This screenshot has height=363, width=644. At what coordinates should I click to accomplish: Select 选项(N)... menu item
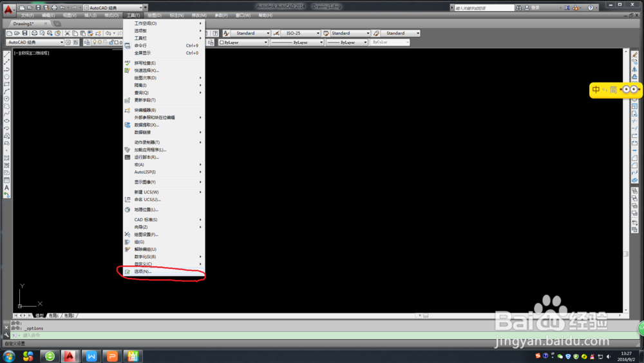click(164, 271)
